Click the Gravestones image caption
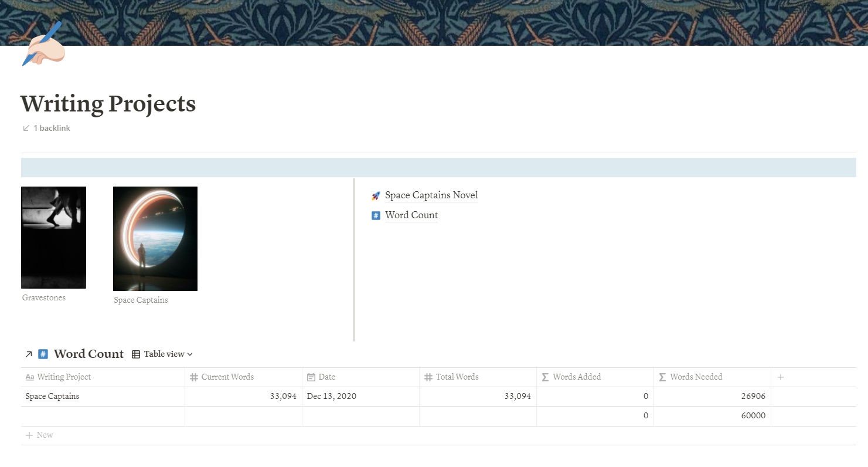This screenshot has height=467, width=868. click(x=44, y=298)
